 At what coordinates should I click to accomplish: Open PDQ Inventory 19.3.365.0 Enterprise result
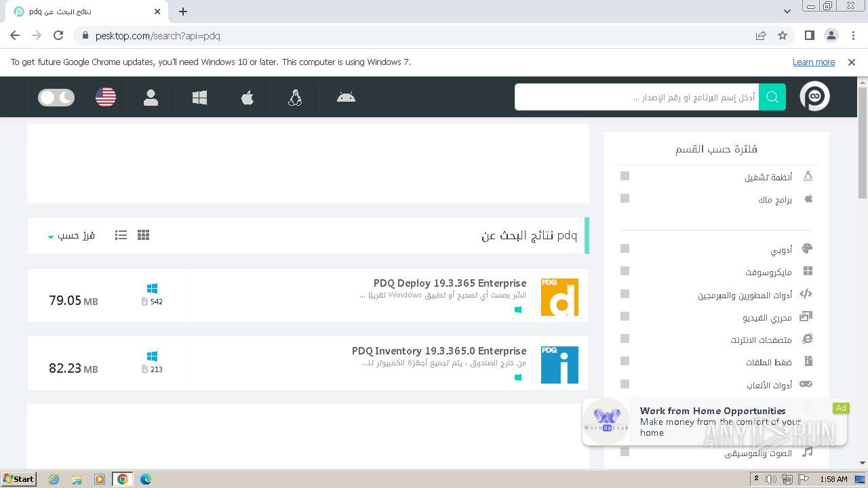tap(439, 351)
